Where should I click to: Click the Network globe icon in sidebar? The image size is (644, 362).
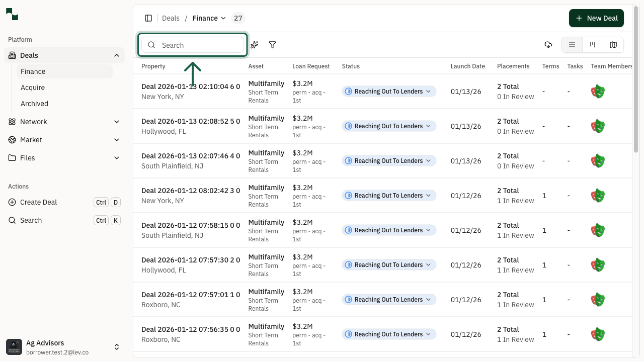(12, 122)
